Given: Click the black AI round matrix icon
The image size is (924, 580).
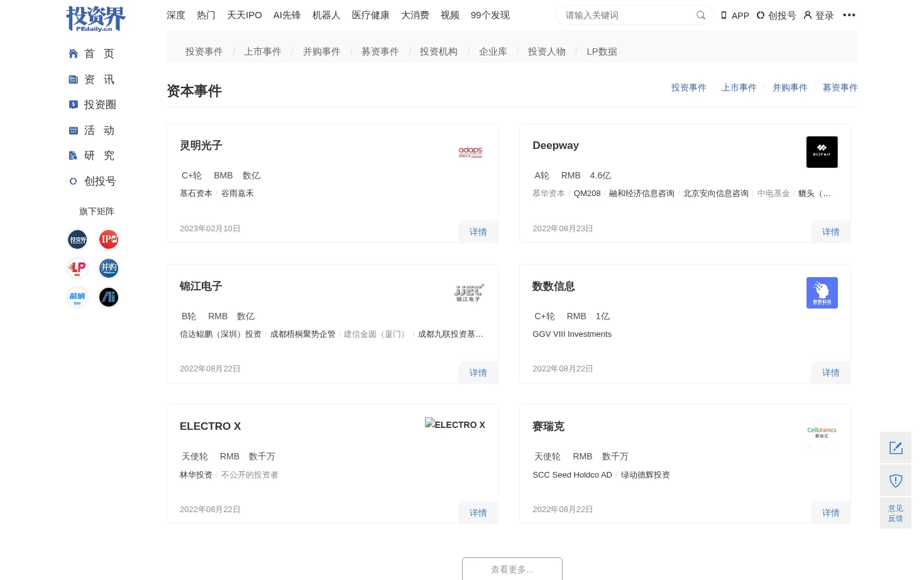Looking at the screenshot, I should [109, 297].
